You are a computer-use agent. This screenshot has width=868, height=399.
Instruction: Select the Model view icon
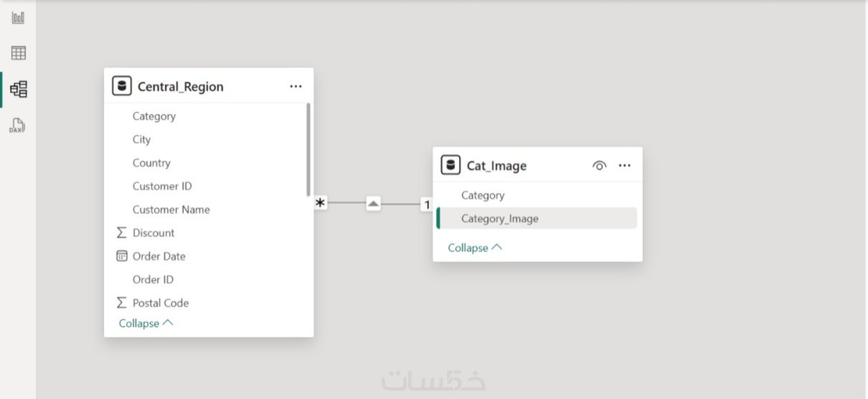[x=19, y=89]
